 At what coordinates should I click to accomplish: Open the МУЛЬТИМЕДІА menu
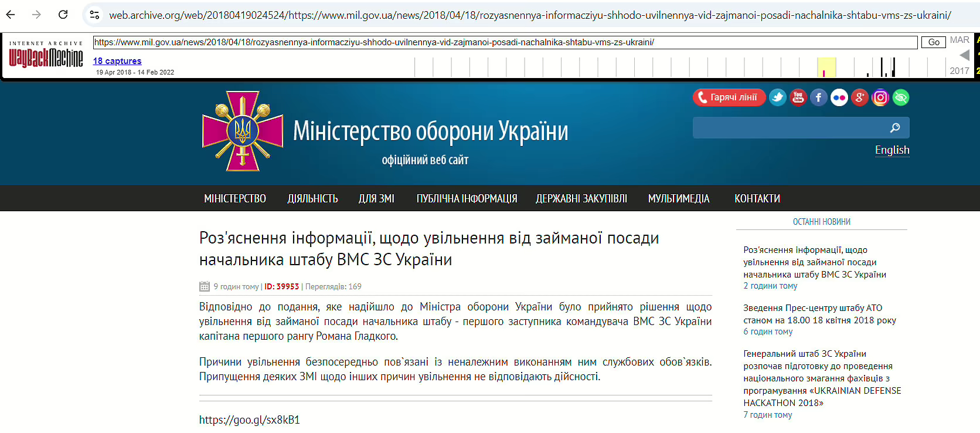[x=679, y=199]
